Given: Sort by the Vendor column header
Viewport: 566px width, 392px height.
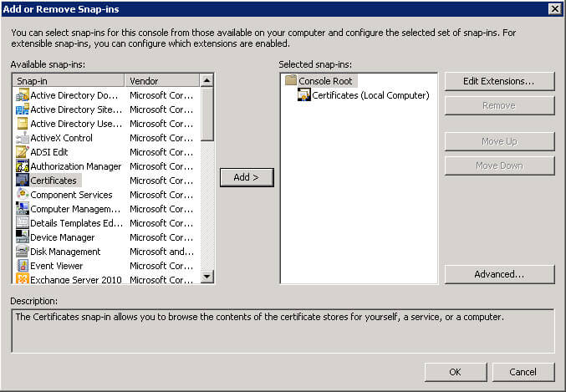Looking at the screenshot, I should pos(162,81).
